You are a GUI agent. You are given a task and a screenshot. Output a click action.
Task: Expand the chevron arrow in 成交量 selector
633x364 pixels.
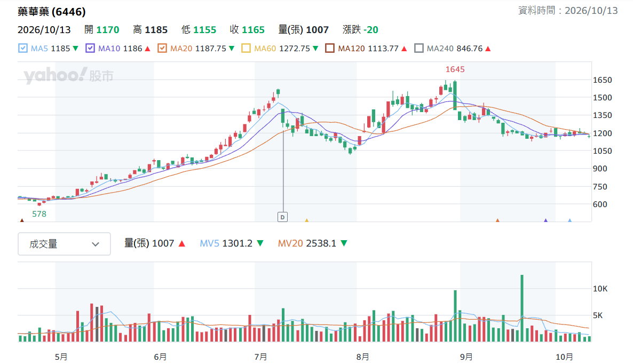[x=96, y=244]
